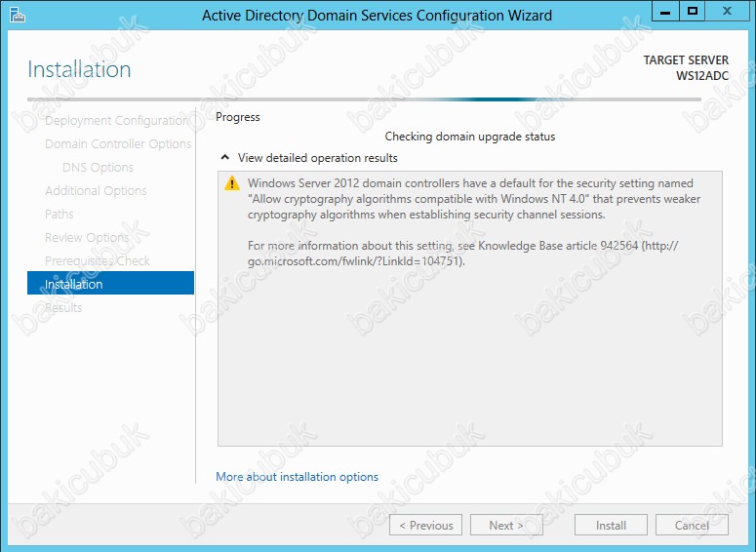Click the wizard icon in the title bar
Viewport: 756px width, 552px height.
(x=18, y=16)
